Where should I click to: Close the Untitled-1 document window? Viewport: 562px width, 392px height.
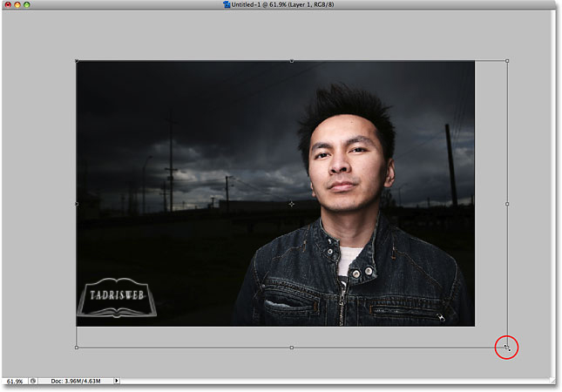(x=7, y=5)
